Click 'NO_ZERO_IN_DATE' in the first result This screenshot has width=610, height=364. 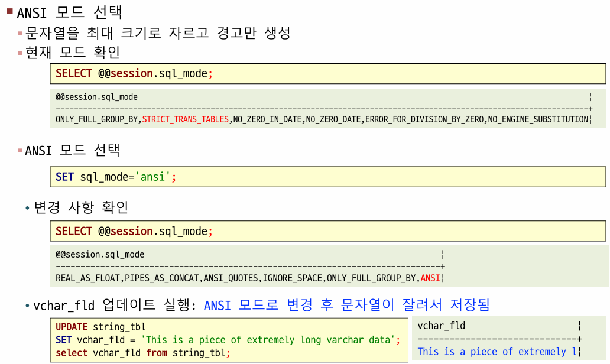click(267, 119)
